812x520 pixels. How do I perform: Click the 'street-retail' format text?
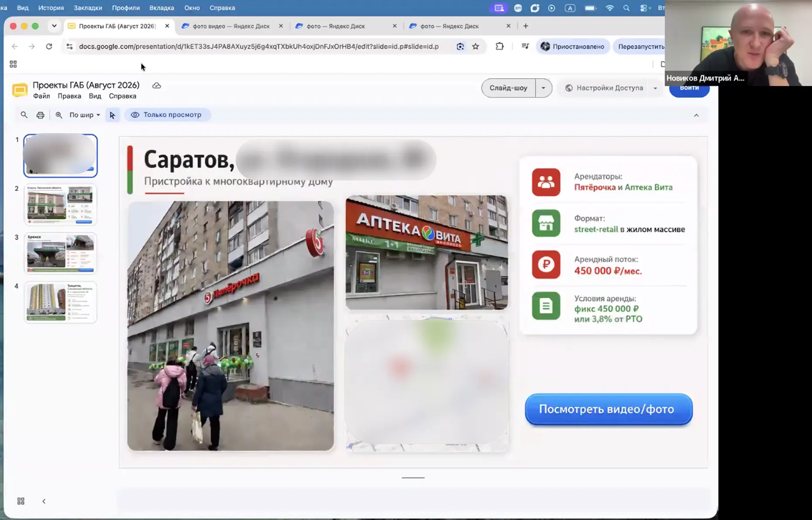(596, 229)
